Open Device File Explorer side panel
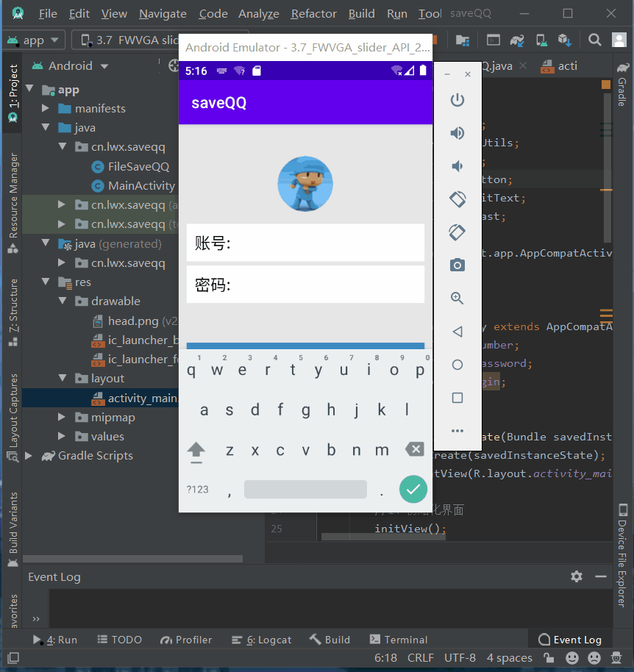 [x=622, y=555]
